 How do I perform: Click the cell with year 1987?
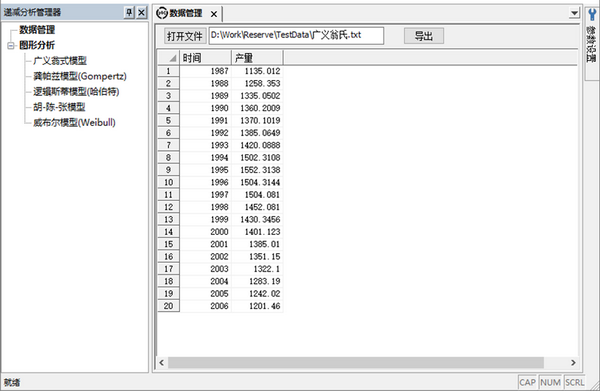tap(205, 71)
